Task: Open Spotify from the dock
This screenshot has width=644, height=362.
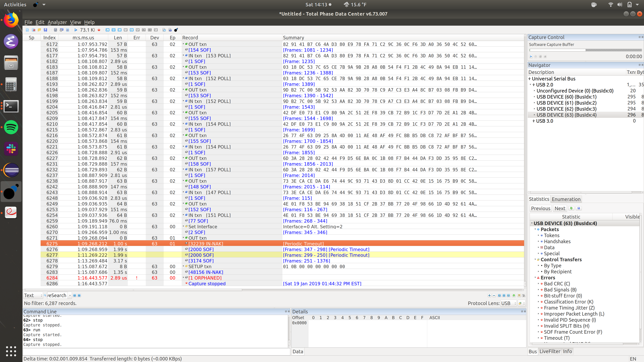Action: [x=11, y=127]
